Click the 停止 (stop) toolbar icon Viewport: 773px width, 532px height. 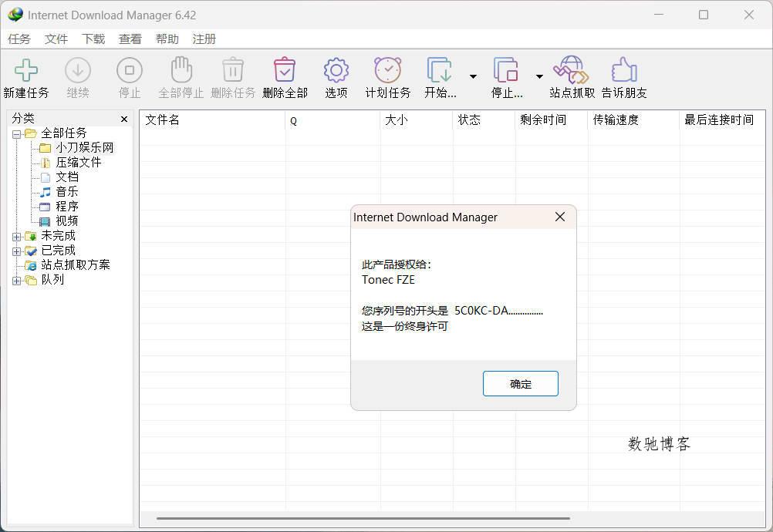click(130, 70)
